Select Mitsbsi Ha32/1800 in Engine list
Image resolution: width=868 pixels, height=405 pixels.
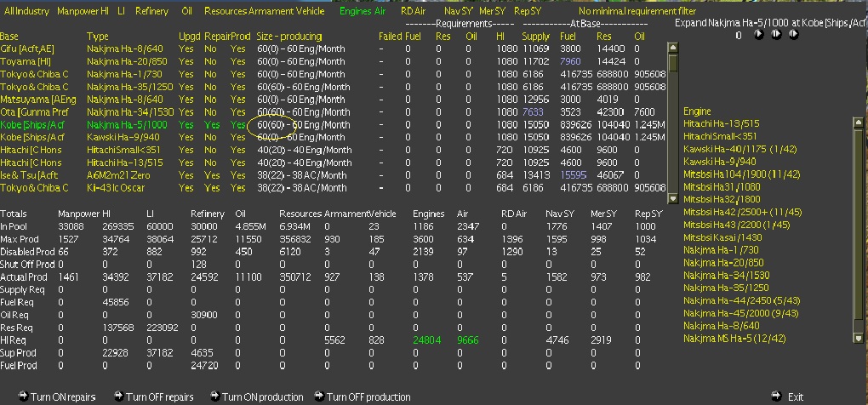[x=722, y=199]
